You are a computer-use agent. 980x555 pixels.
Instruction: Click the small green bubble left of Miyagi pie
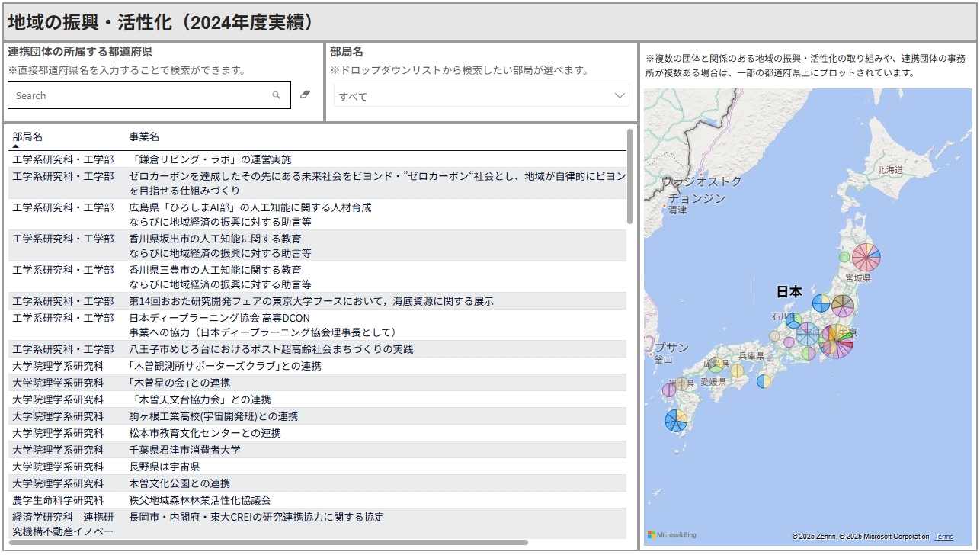pos(844,257)
